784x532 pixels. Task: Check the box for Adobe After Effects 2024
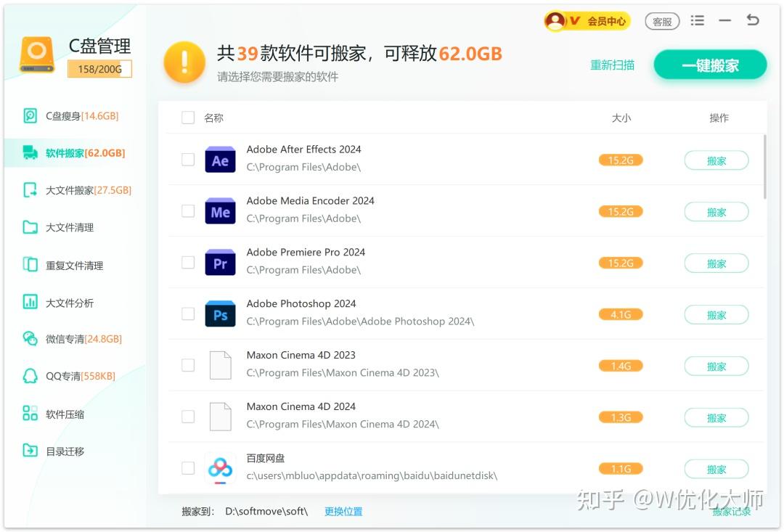point(187,159)
